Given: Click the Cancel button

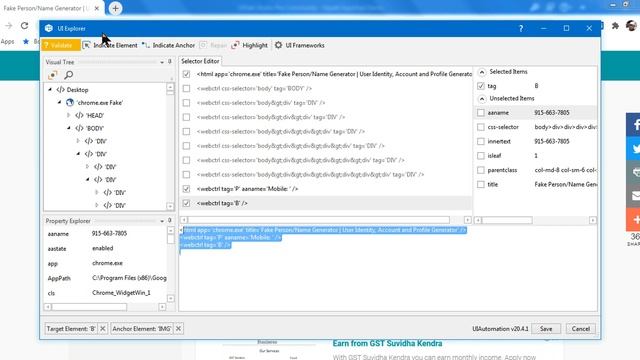Looking at the screenshot, I should point(580,329).
